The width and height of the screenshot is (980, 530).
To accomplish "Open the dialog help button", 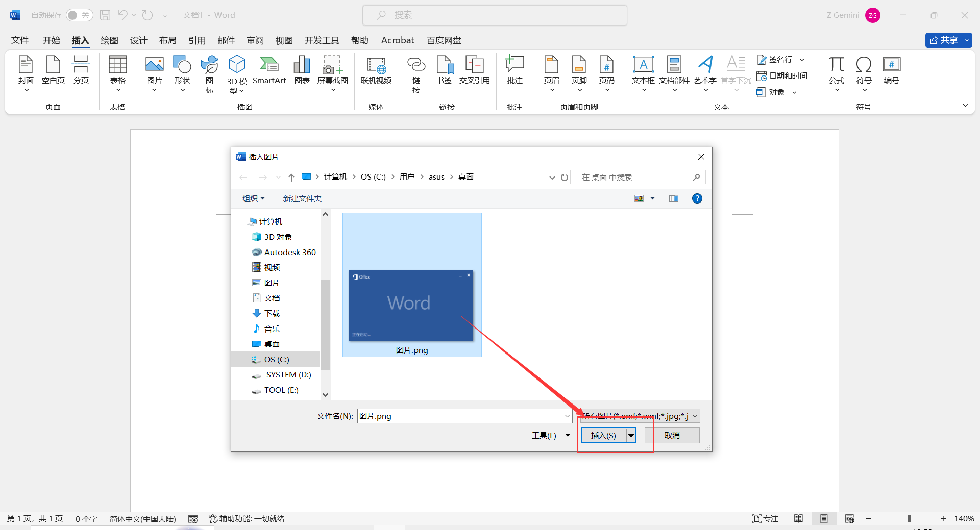I will (697, 198).
